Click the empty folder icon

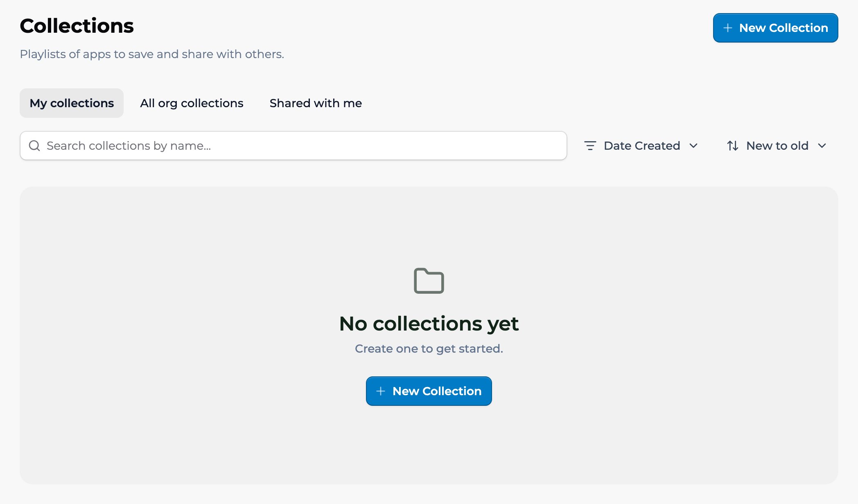(x=429, y=281)
